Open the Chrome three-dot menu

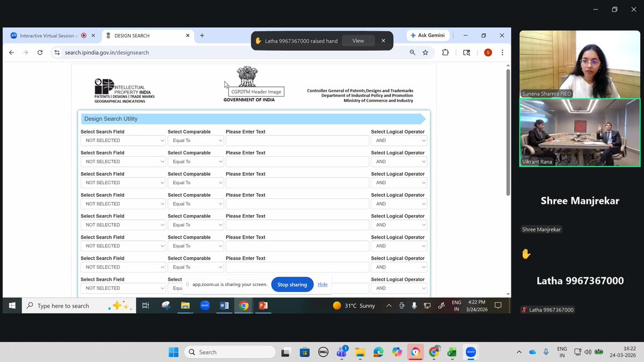coord(502,53)
